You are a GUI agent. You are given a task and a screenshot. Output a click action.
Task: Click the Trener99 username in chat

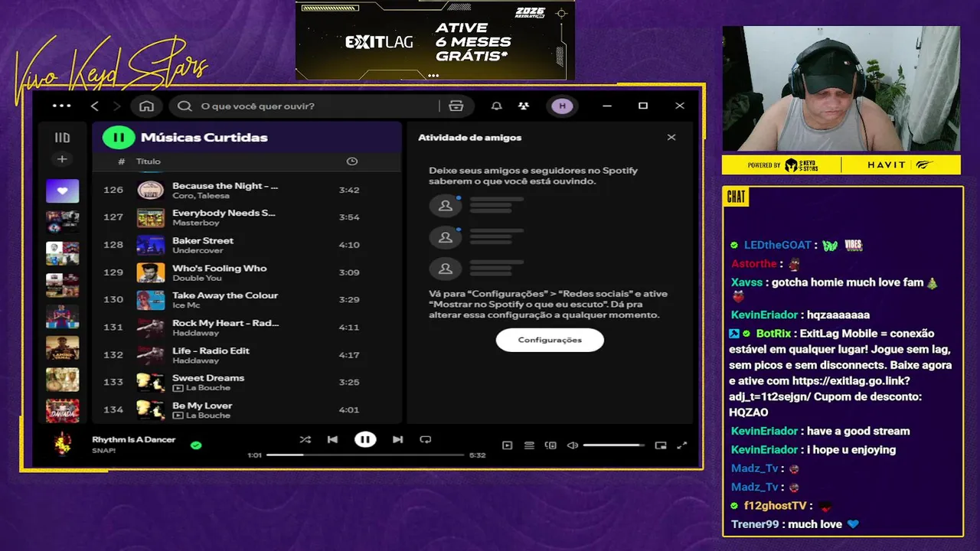[x=755, y=524]
